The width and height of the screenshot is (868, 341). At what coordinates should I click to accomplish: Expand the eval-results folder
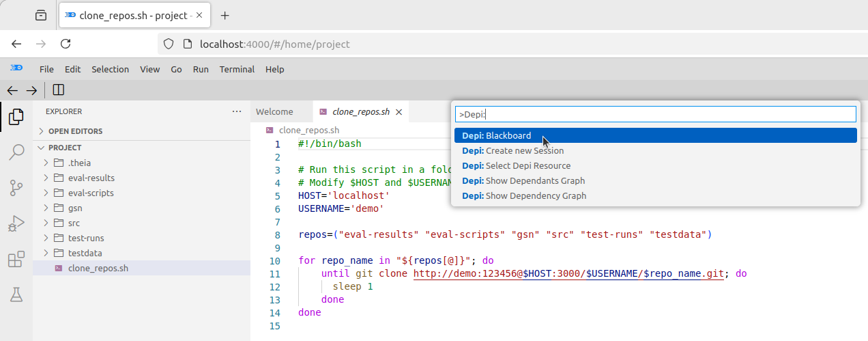(x=46, y=178)
